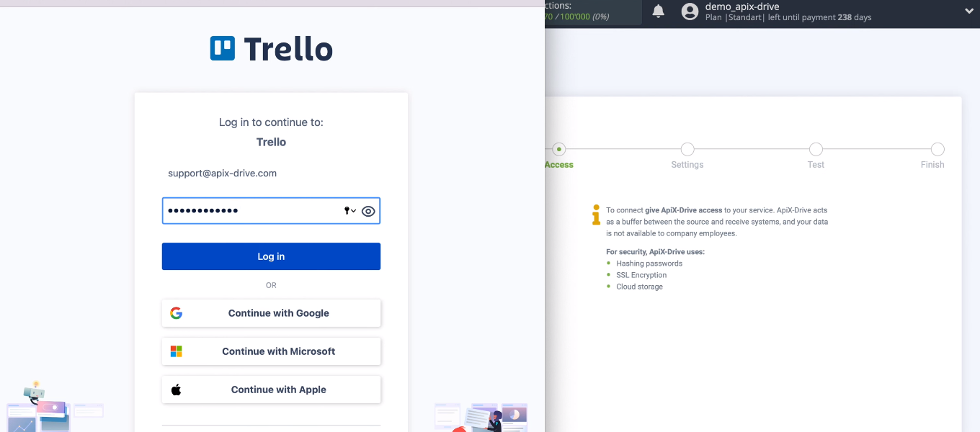Focus the password input field
This screenshot has height=432, width=980.
[271, 211]
